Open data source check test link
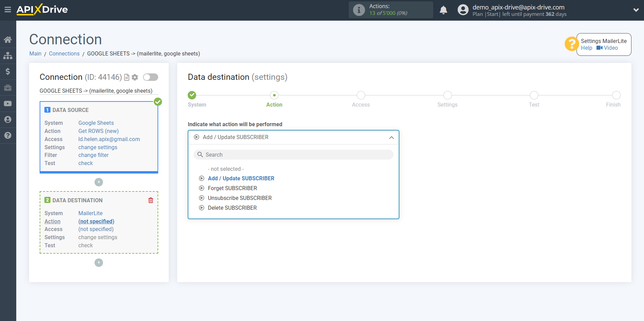 85,163
